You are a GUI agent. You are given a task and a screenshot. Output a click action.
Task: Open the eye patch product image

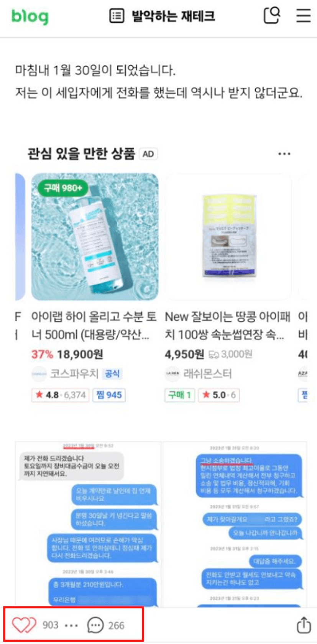[228, 237]
